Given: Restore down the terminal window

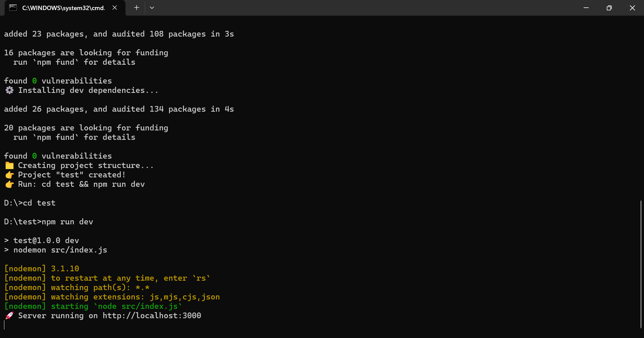Looking at the screenshot, I should pos(609,8).
